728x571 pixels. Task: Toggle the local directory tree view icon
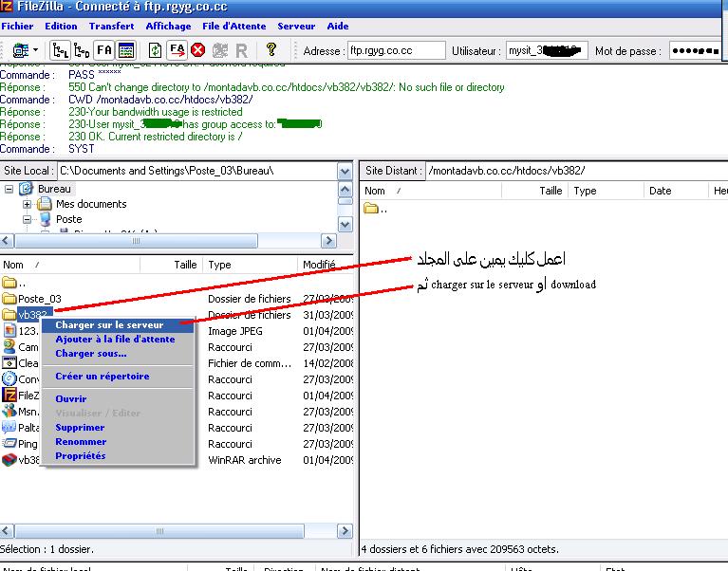click(60, 50)
